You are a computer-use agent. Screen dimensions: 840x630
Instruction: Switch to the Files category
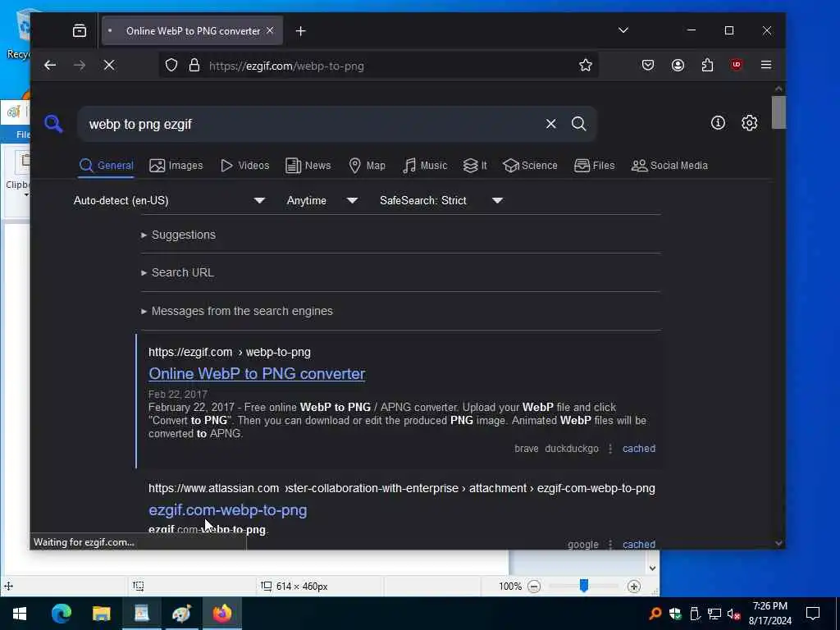coord(594,166)
